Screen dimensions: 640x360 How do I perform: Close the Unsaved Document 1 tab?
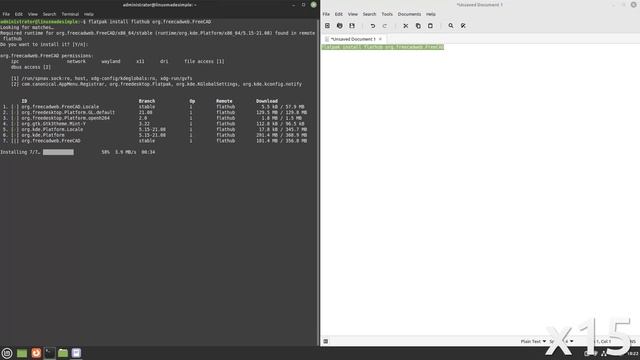380,39
